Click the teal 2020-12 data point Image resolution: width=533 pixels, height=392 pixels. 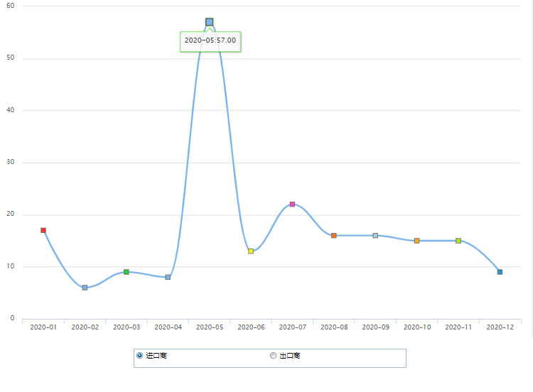pos(500,272)
